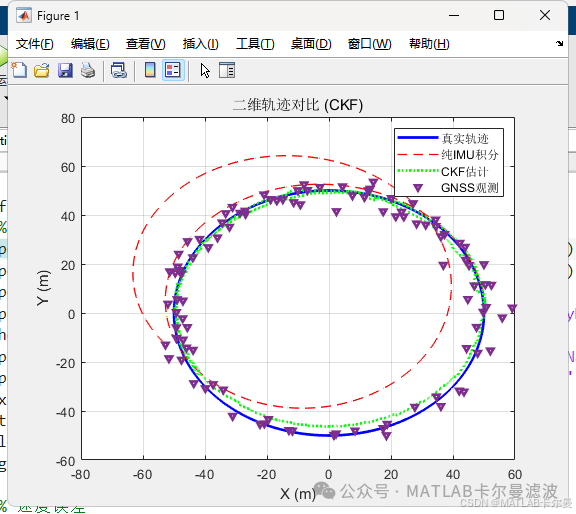Click the Y-axis tick label 80

coord(68,119)
